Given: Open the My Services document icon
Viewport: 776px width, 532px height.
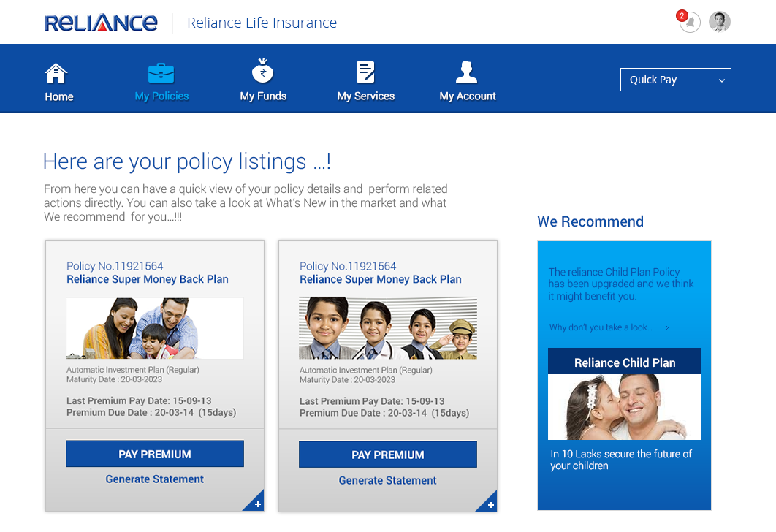Looking at the screenshot, I should [365, 72].
